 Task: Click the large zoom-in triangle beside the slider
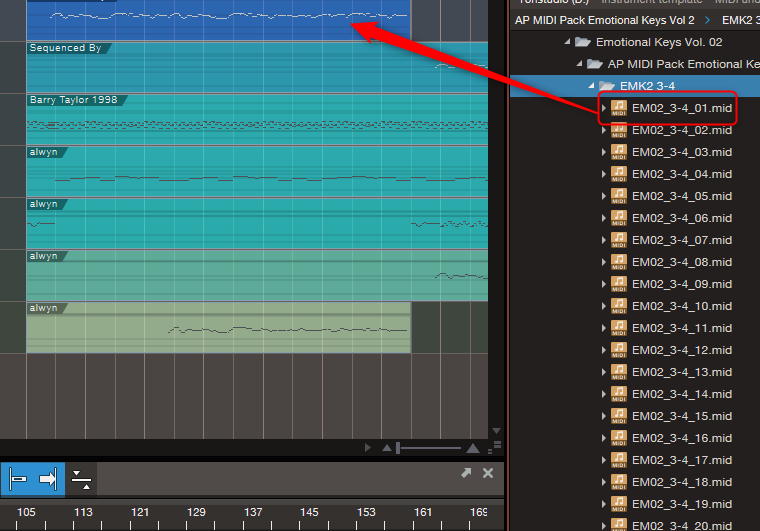tap(473, 448)
